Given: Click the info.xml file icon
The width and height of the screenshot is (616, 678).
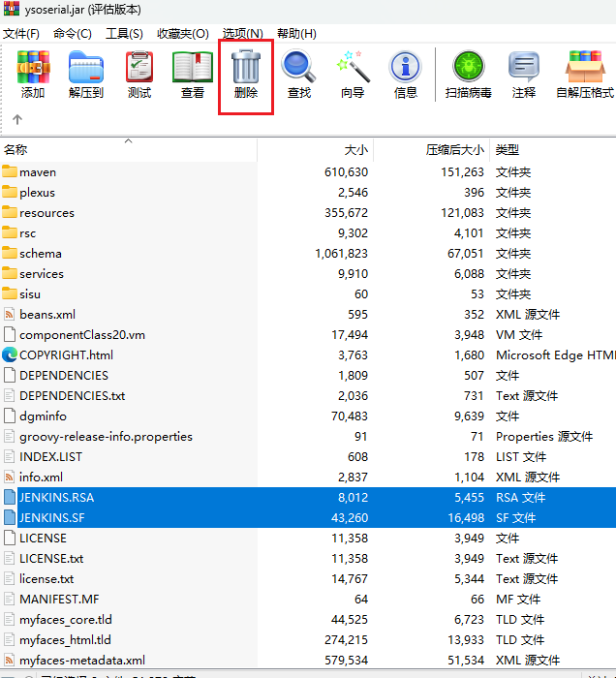Looking at the screenshot, I should pos(10,477).
